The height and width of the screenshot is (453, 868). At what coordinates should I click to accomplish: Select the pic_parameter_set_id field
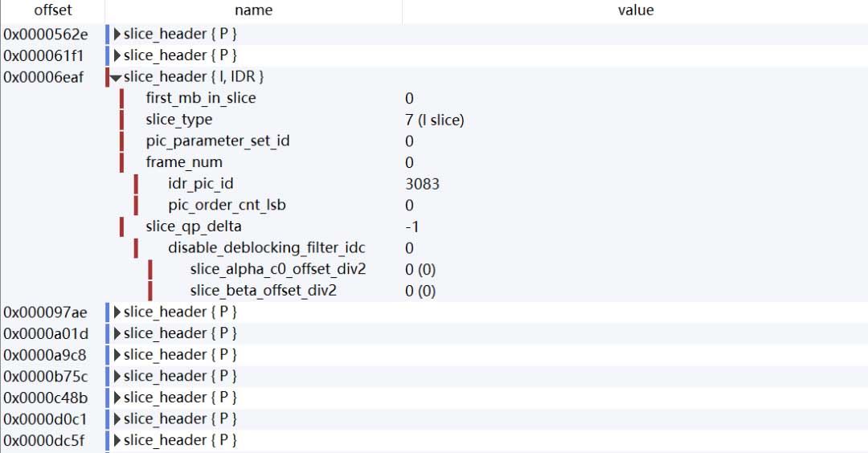coord(217,141)
